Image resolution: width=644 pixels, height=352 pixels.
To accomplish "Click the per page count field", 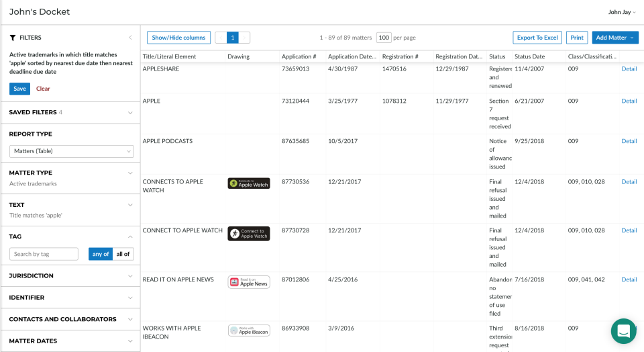I will [384, 38].
